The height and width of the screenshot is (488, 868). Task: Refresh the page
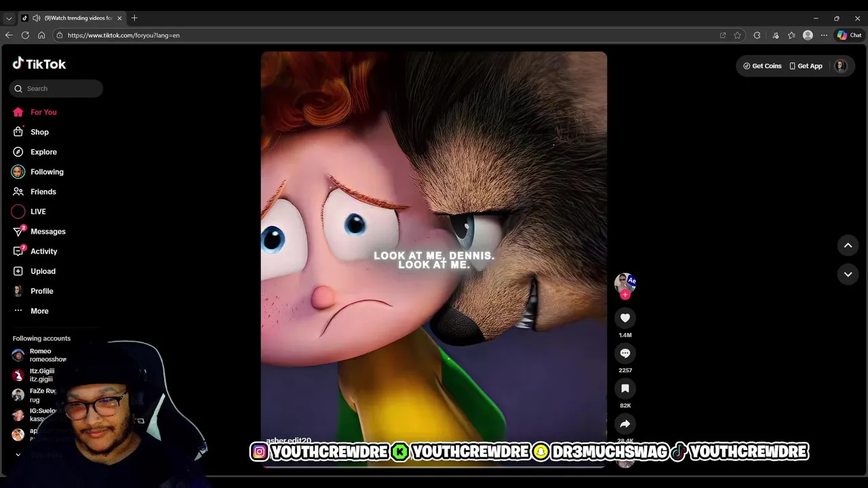click(25, 35)
